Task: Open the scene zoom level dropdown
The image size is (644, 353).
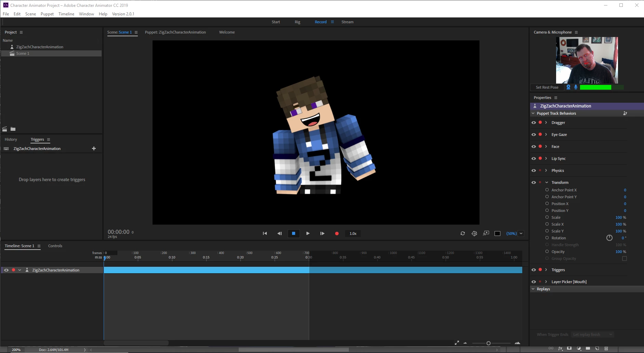Action: click(521, 234)
